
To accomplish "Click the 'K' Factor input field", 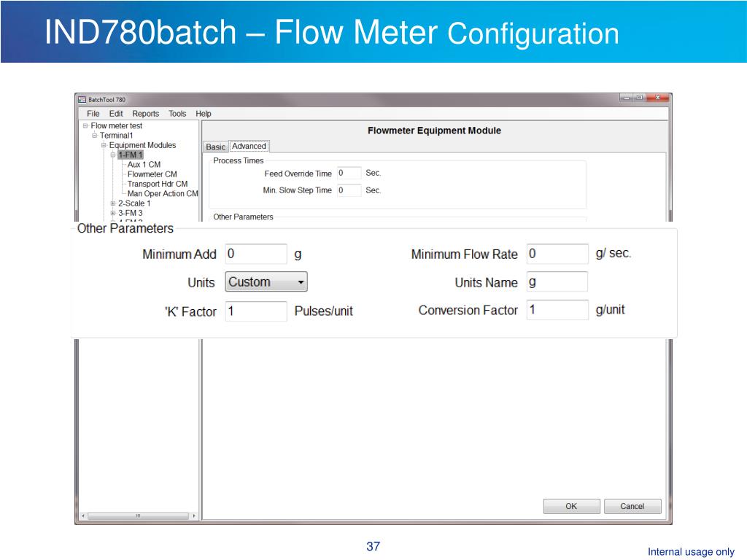I will (256, 311).
